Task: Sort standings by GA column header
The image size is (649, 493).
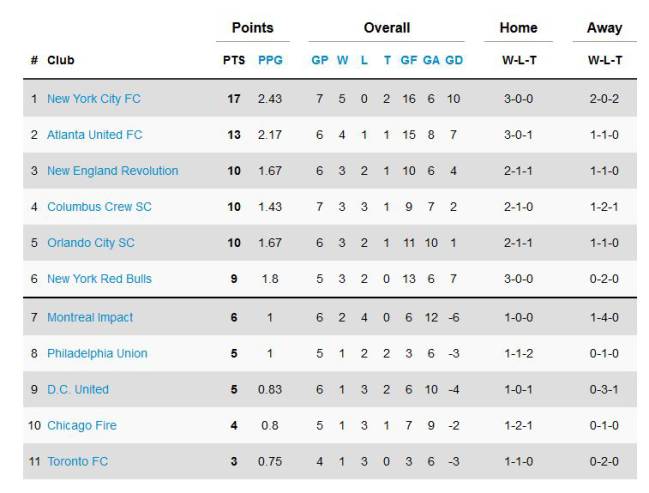Action: [x=431, y=60]
